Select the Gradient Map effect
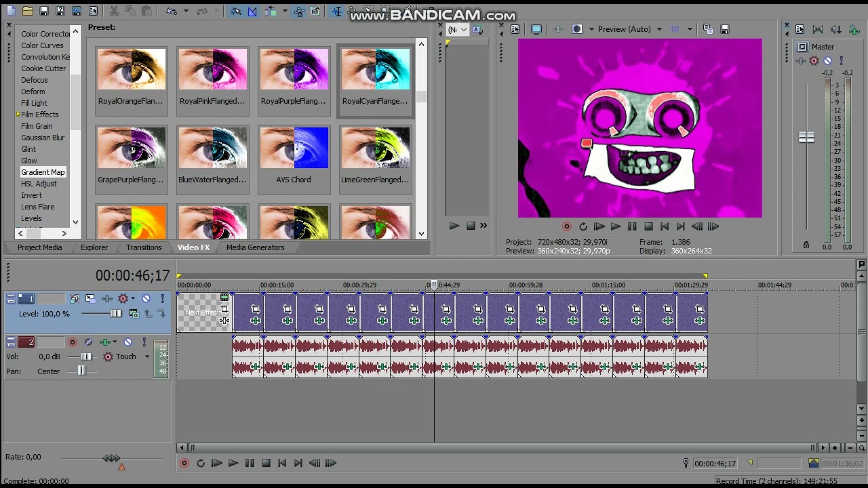868x488 pixels. [43, 172]
